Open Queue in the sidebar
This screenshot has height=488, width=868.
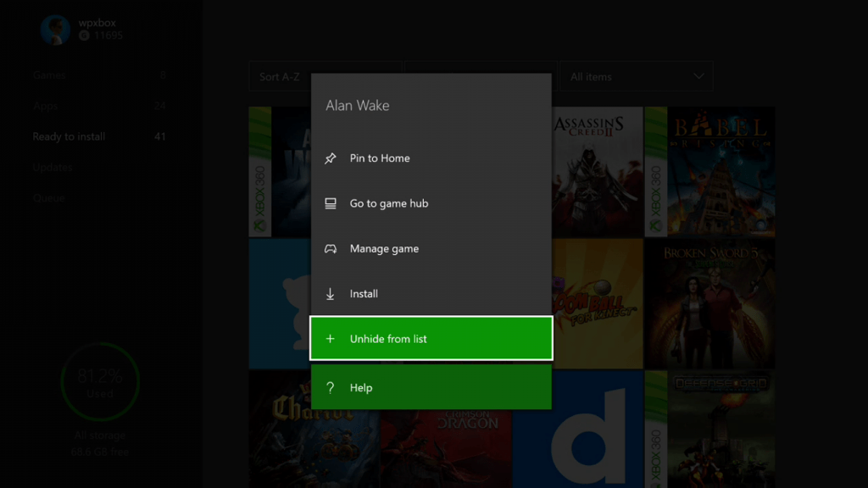[x=99, y=198]
